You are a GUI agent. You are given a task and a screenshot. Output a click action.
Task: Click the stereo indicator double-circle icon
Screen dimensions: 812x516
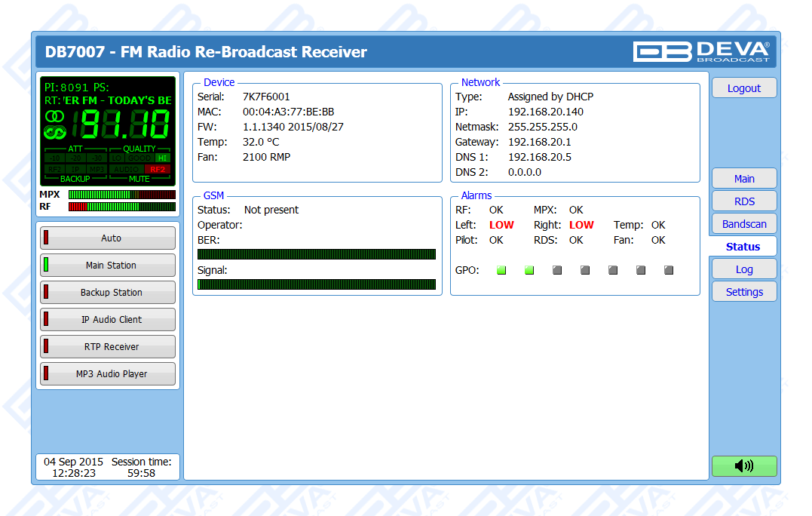pos(55,116)
